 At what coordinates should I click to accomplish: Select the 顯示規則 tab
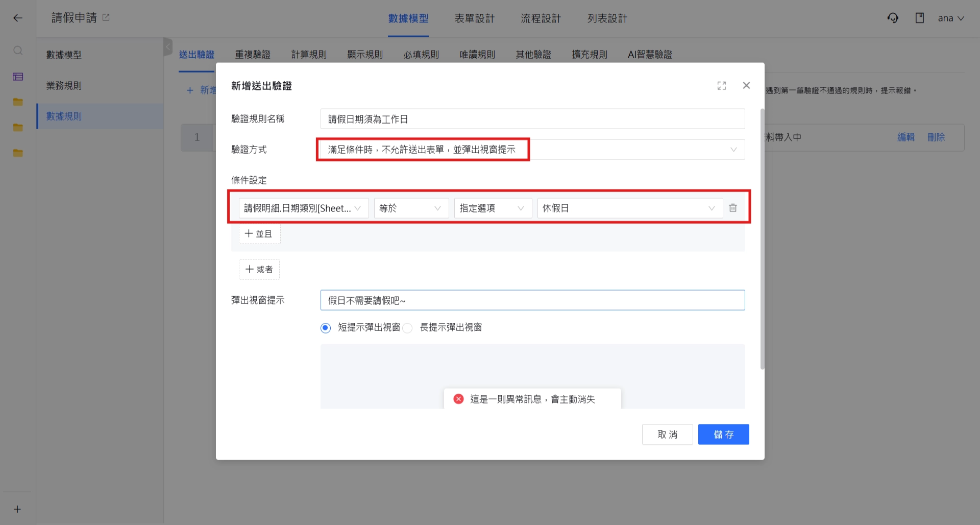coord(365,55)
